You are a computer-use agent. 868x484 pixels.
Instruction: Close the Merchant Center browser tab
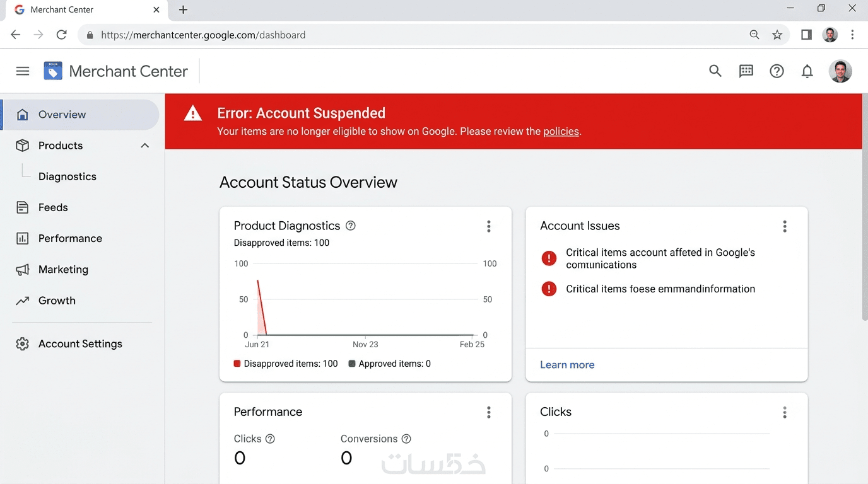pos(156,9)
